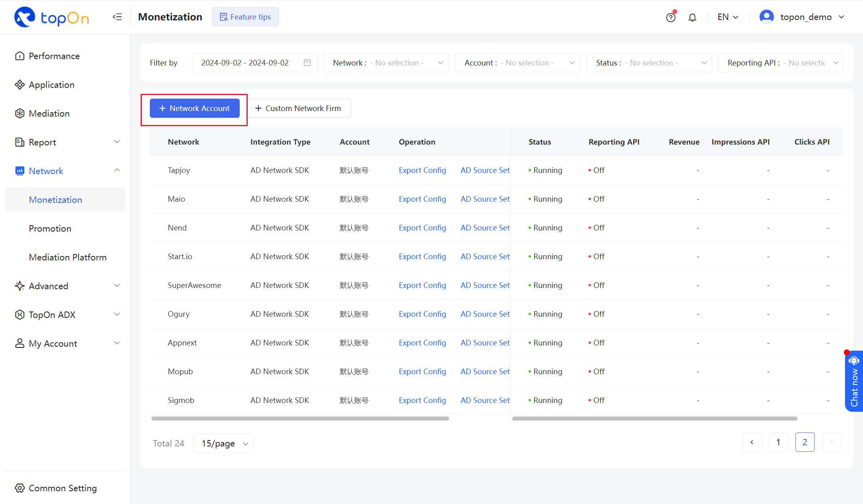Click the TopOn logo
The width and height of the screenshot is (863, 504).
[52, 17]
